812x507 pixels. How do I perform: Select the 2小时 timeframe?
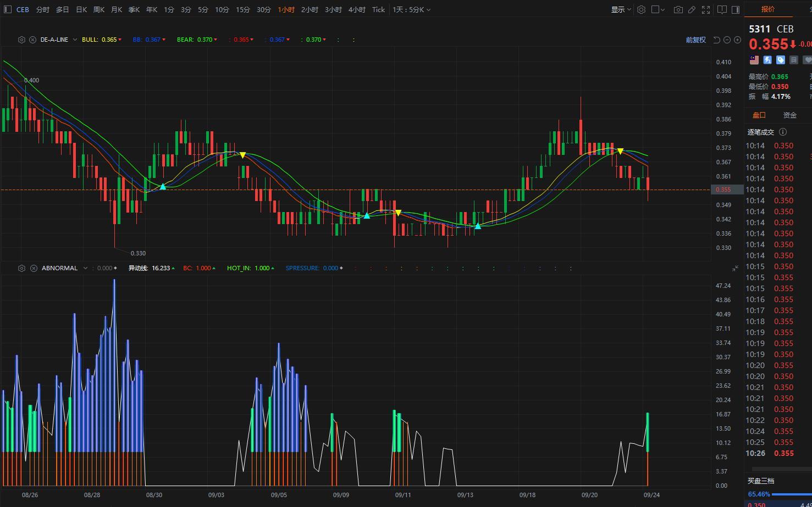point(310,9)
